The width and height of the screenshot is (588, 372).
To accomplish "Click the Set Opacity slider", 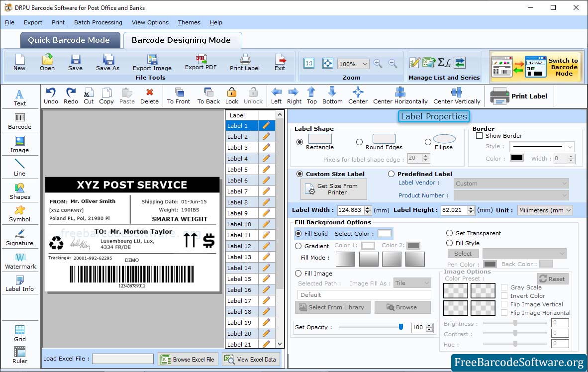I will click(x=371, y=327).
